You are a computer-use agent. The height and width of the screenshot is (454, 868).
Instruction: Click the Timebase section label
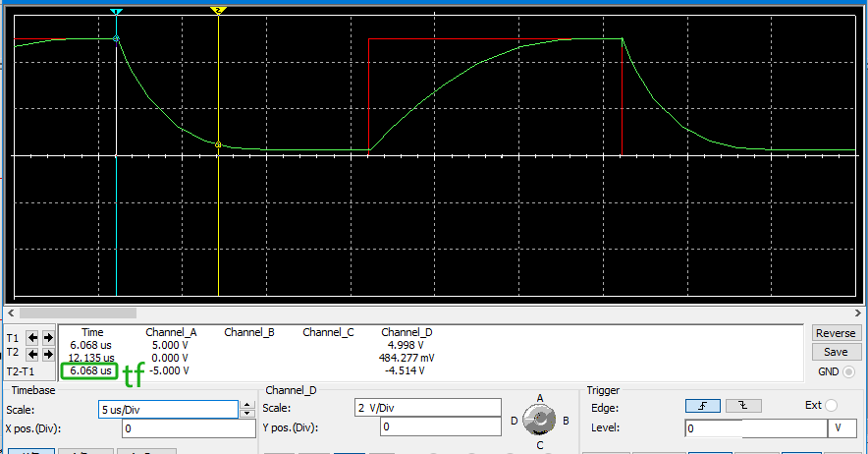33,390
